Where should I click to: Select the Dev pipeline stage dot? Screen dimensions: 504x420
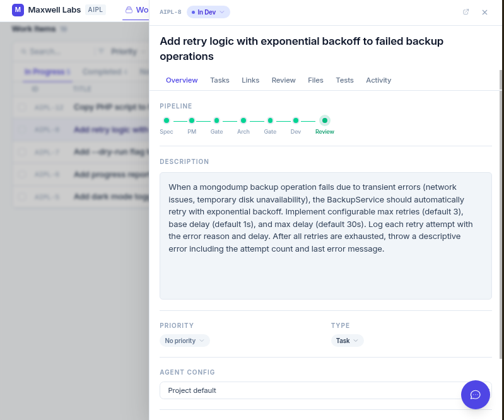pos(296,120)
